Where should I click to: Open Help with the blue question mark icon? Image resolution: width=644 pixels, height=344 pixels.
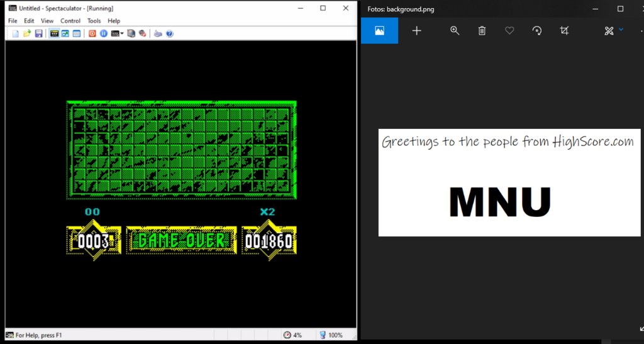(x=170, y=34)
